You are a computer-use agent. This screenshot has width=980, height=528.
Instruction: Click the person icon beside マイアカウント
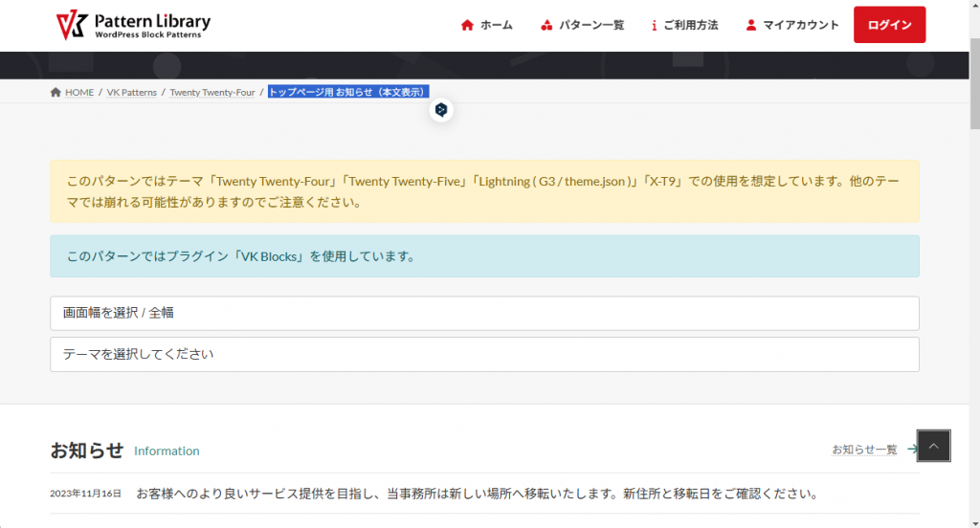[x=751, y=25]
